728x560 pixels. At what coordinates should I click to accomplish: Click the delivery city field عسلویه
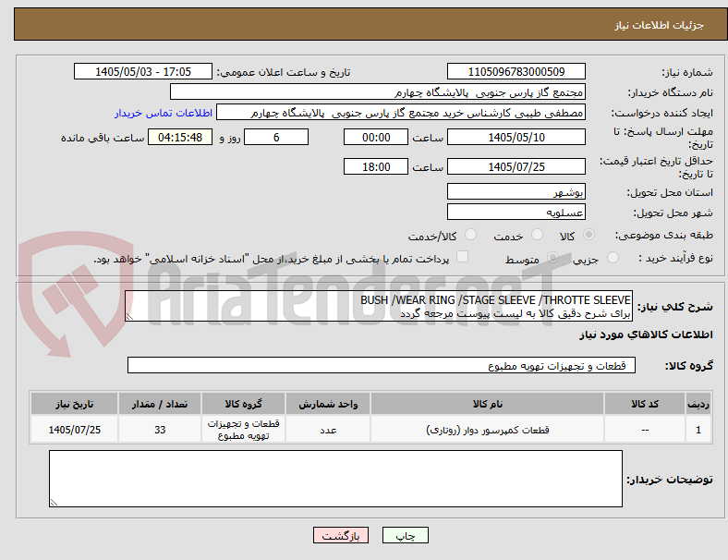tap(516, 213)
